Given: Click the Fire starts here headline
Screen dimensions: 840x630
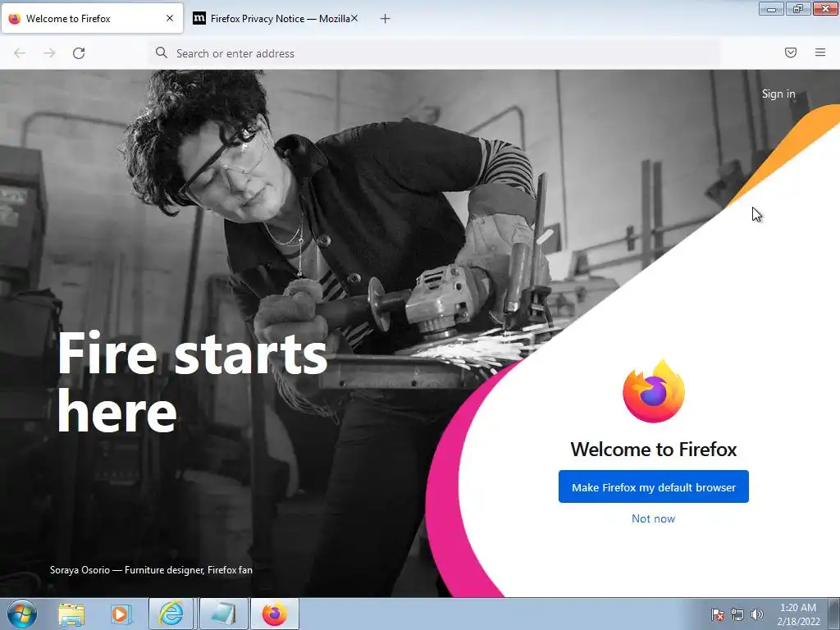Looking at the screenshot, I should coord(192,382).
